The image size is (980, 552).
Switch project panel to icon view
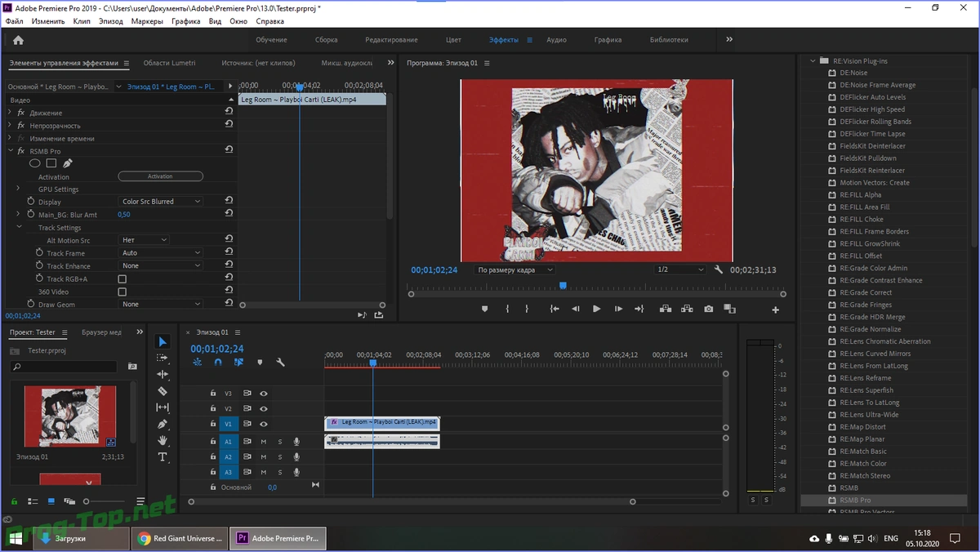[51, 501]
